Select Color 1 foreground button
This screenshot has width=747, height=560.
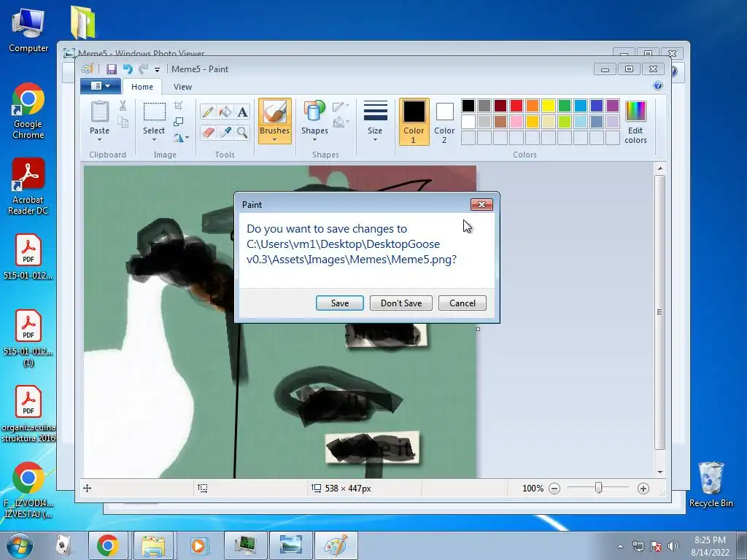414,122
